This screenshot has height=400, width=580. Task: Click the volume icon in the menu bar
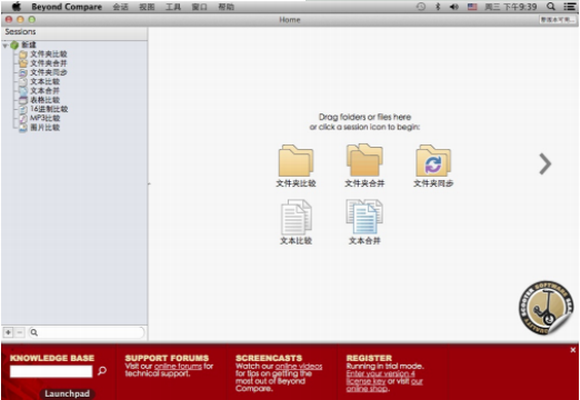coord(454,7)
